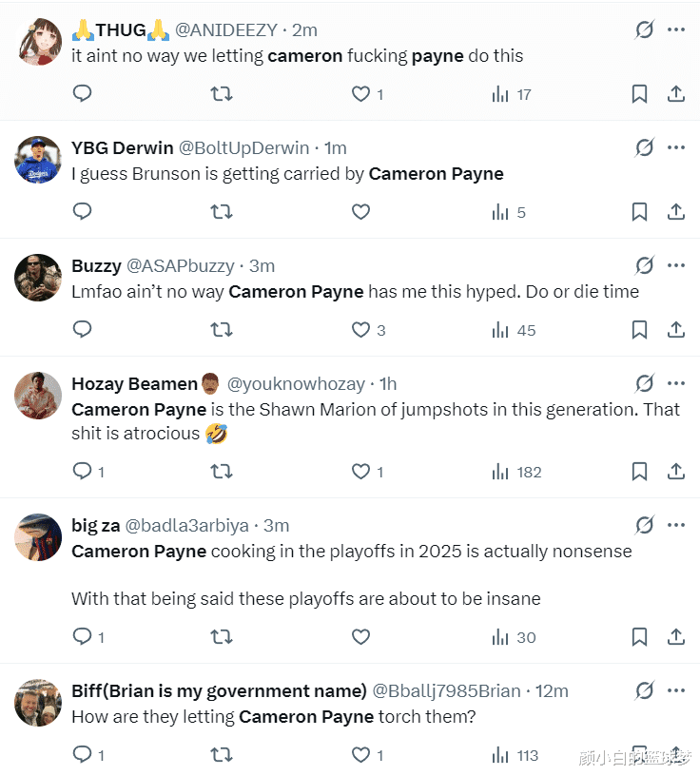This screenshot has height=776, width=700.
Task: Open Grok icon on THUG's tweet
Action: tap(645, 29)
